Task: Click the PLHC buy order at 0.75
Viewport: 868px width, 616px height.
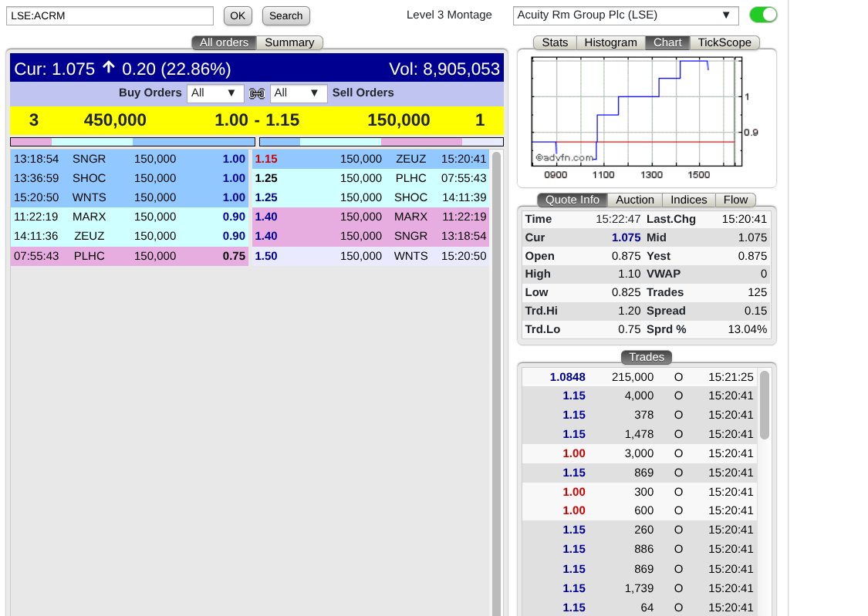Action: point(129,256)
